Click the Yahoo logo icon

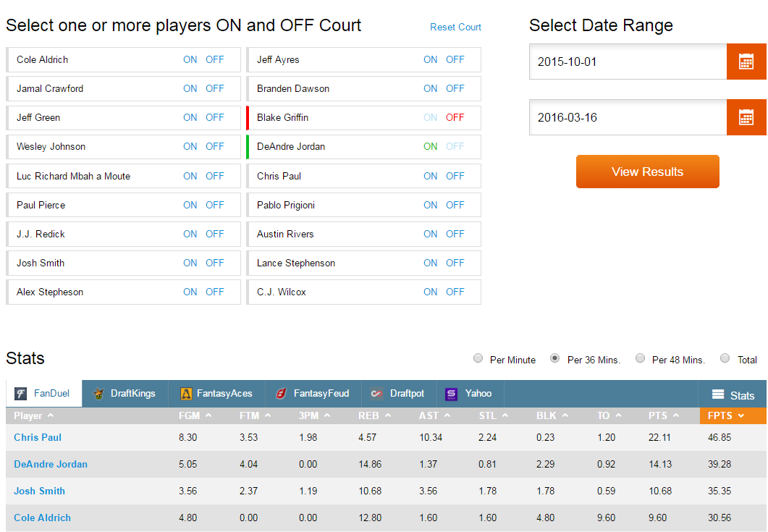451,394
